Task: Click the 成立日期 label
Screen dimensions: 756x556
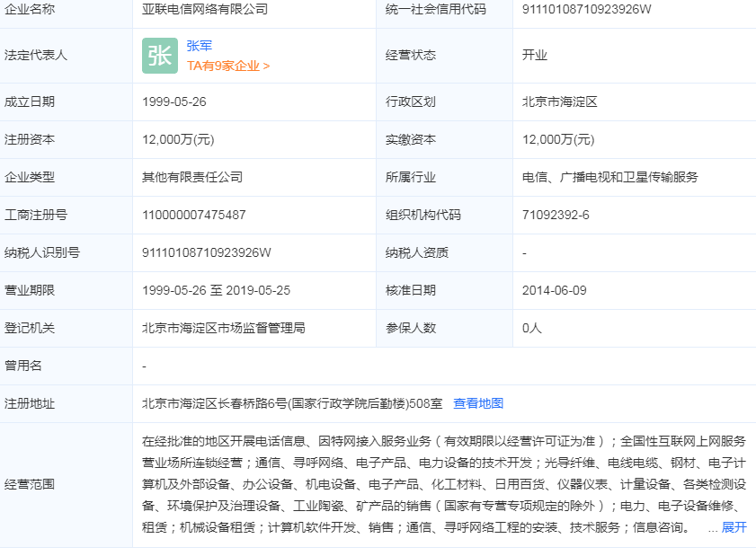Action: (30, 101)
